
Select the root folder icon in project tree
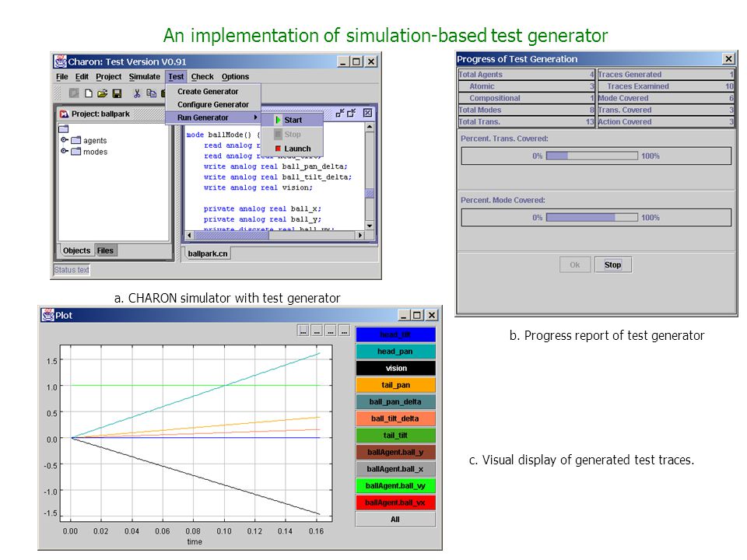click(x=64, y=128)
